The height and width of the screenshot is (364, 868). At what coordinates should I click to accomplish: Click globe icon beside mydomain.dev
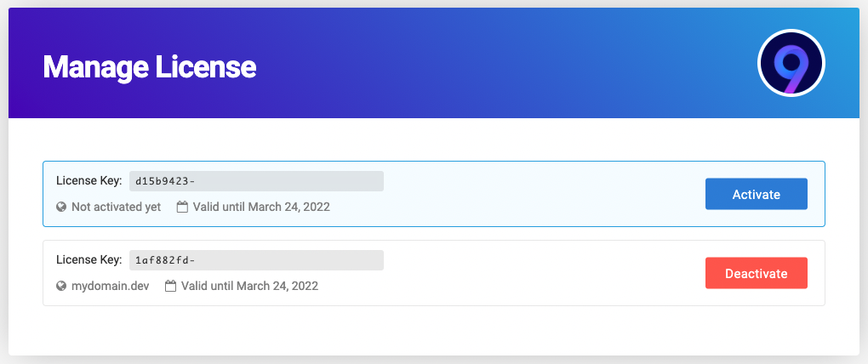point(61,286)
